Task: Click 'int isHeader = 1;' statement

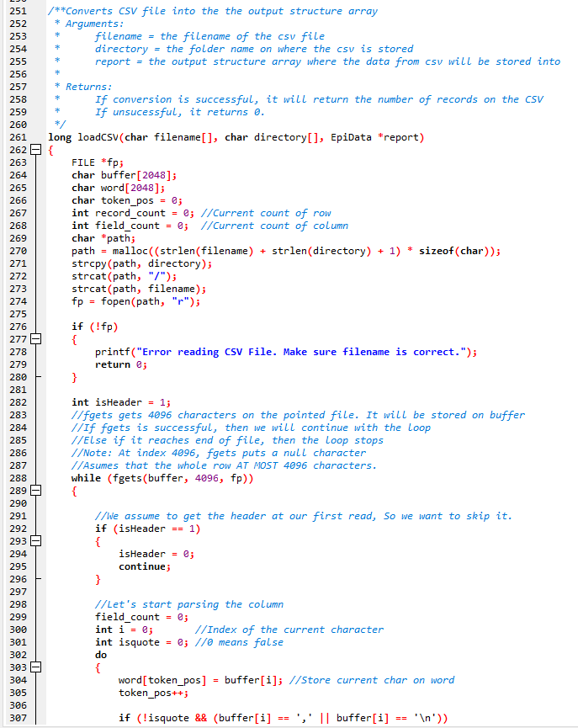Action: [x=121, y=402]
